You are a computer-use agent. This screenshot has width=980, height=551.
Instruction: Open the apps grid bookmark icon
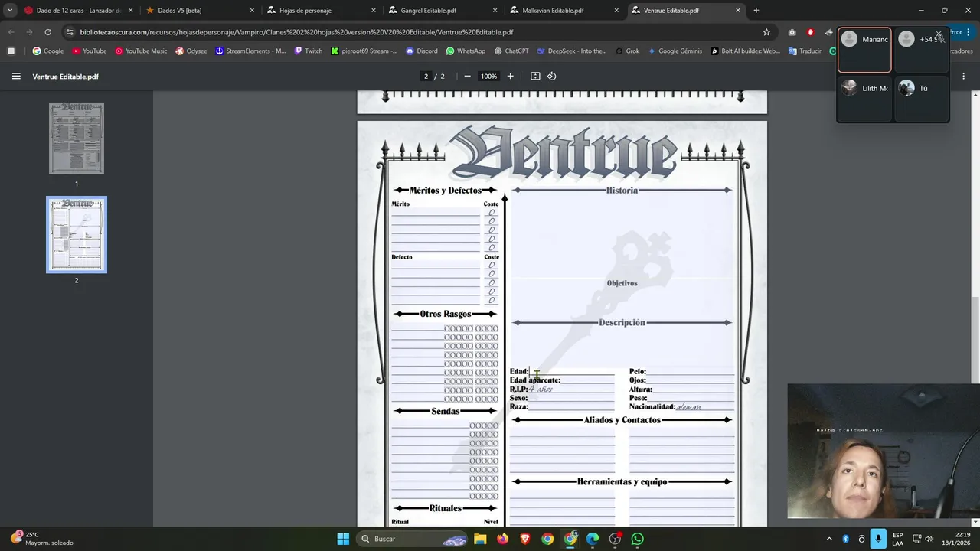click(x=11, y=51)
